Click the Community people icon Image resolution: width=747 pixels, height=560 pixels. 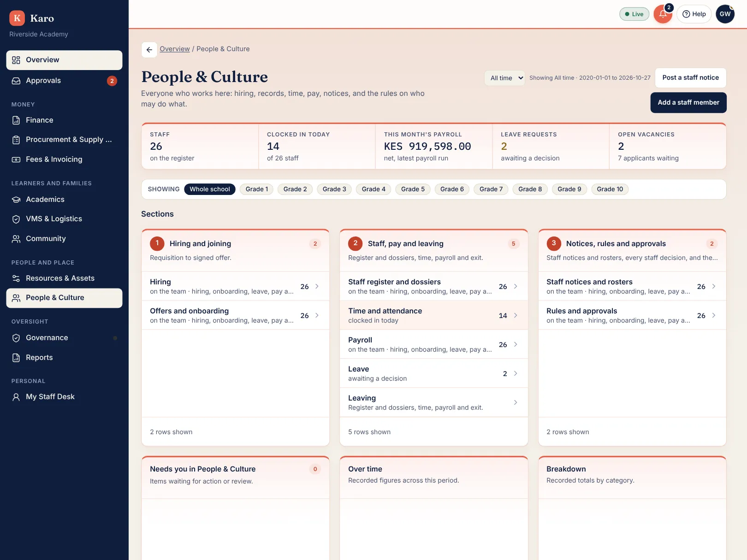[x=16, y=239]
